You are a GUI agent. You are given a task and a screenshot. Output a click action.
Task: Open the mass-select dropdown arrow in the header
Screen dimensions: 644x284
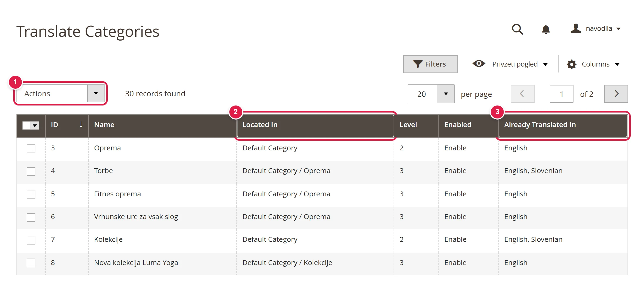click(35, 126)
